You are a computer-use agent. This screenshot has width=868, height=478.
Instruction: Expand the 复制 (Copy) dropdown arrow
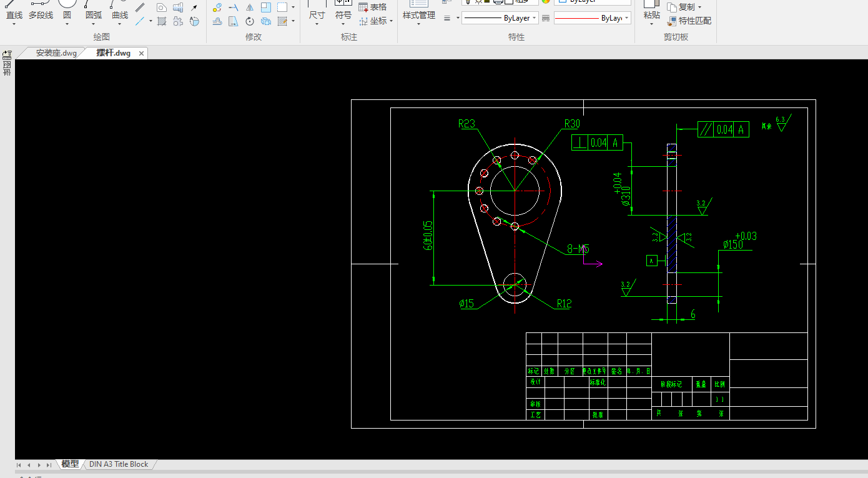699,7
